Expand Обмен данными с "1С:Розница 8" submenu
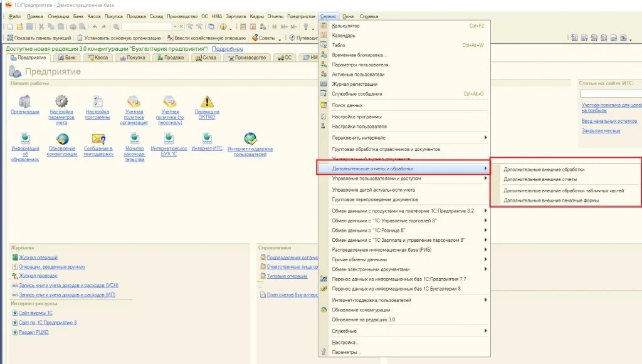Viewport: 642px width, 364px height. tap(404, 231)
